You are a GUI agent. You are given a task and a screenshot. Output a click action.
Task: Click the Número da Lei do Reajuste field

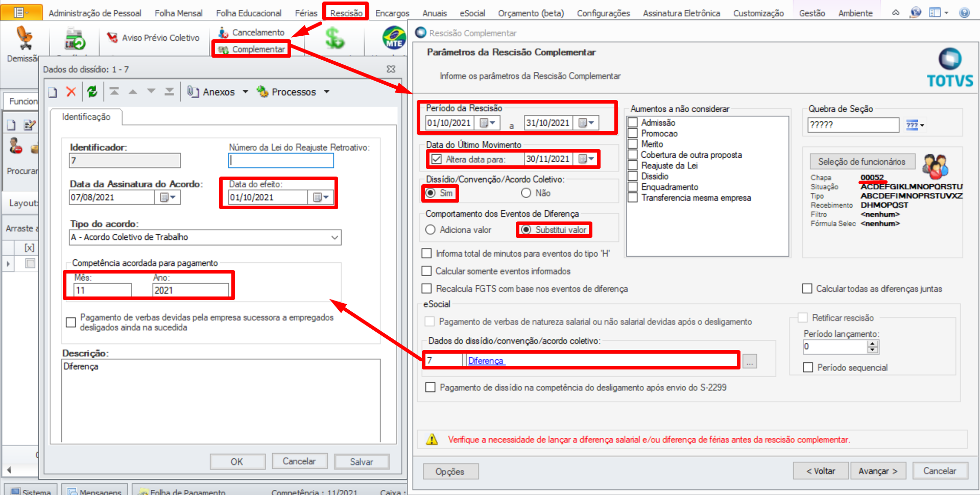pyautogui.click(x=281, y=161)
